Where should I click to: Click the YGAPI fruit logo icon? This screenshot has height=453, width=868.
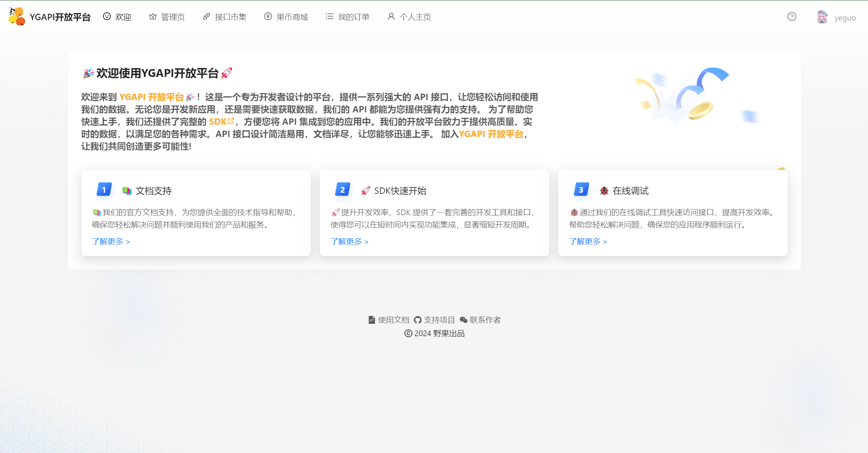coord(16,16)
